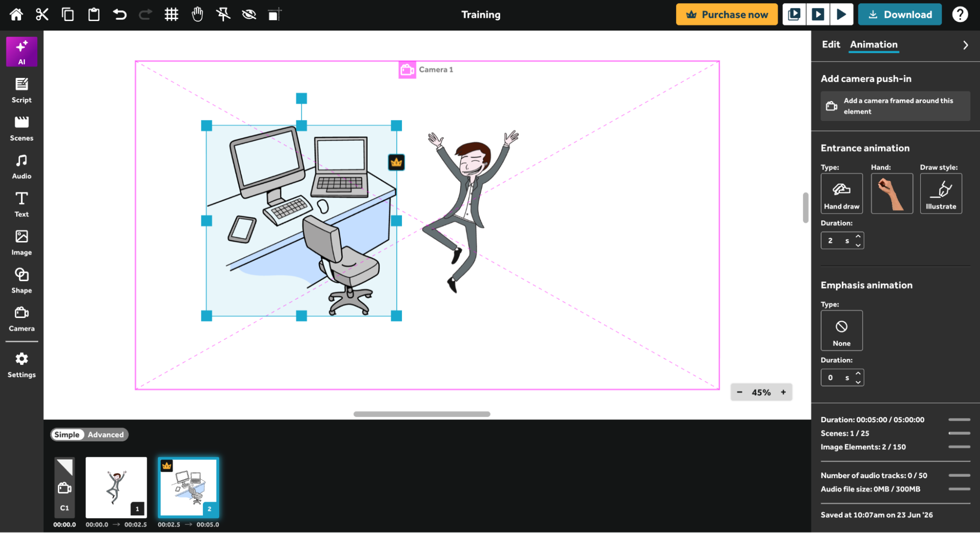Select timeline thumbnail 1 jumping man
This screenshot has width=980, height=533.
[x=116, y=487]
